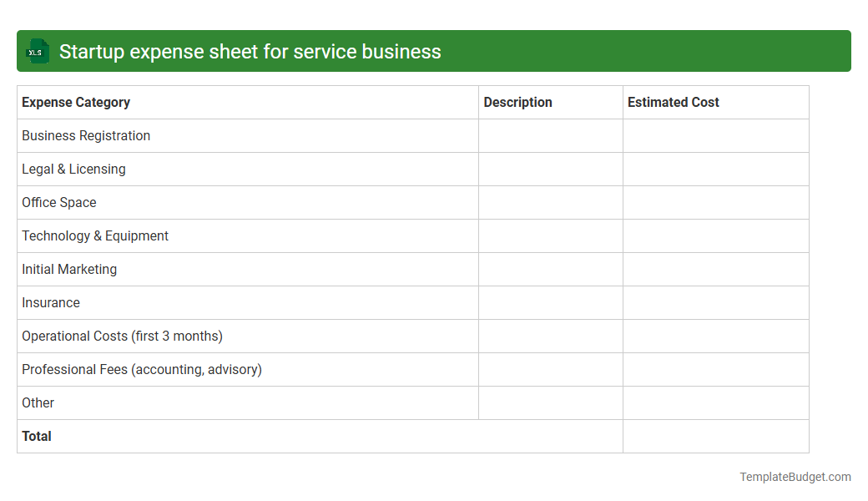The height and width of the screenshot is (501, 868).
Task: Click the Business Registration row label
Action: point(85,135)
